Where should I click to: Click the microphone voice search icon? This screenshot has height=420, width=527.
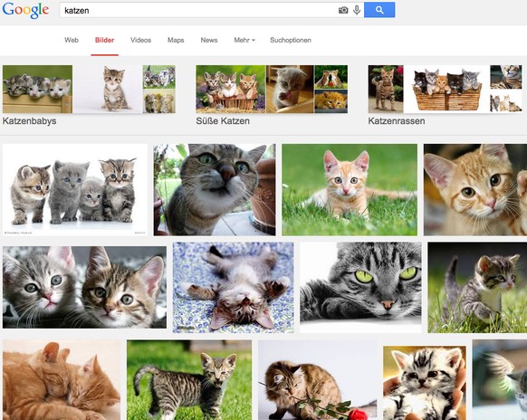point(357,10)
